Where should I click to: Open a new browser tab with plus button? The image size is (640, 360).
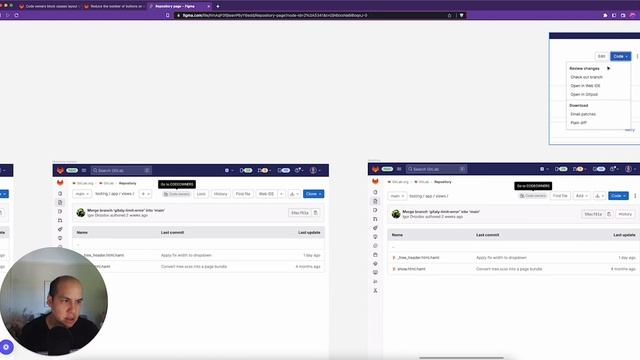(218, 6)
